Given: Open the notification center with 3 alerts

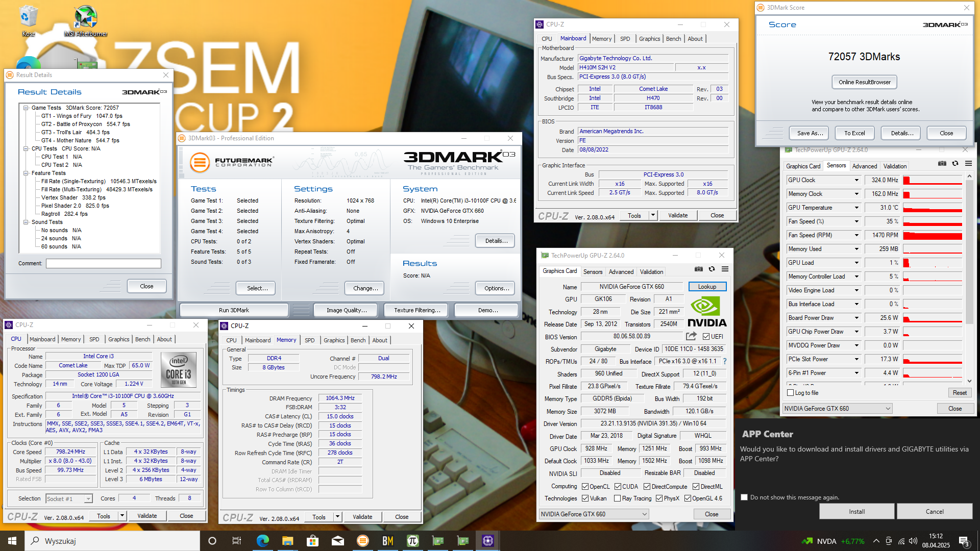Looking at the screenshot, I should click(x=964, y=541).
